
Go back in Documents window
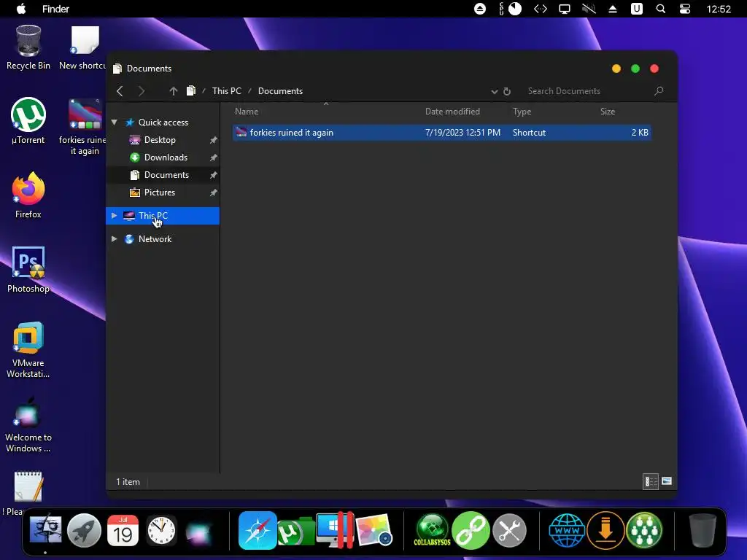click(120, 91)
